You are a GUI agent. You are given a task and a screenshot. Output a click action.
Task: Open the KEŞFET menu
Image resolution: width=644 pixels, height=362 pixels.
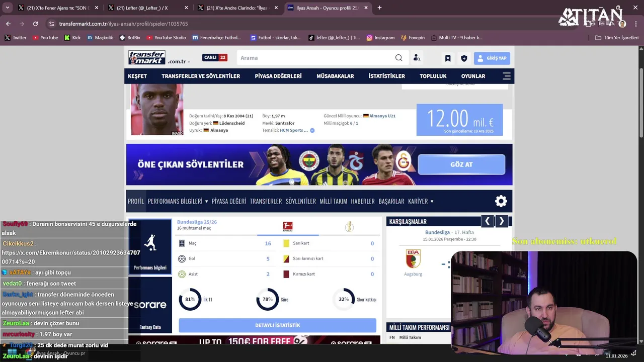click(137, 76)
